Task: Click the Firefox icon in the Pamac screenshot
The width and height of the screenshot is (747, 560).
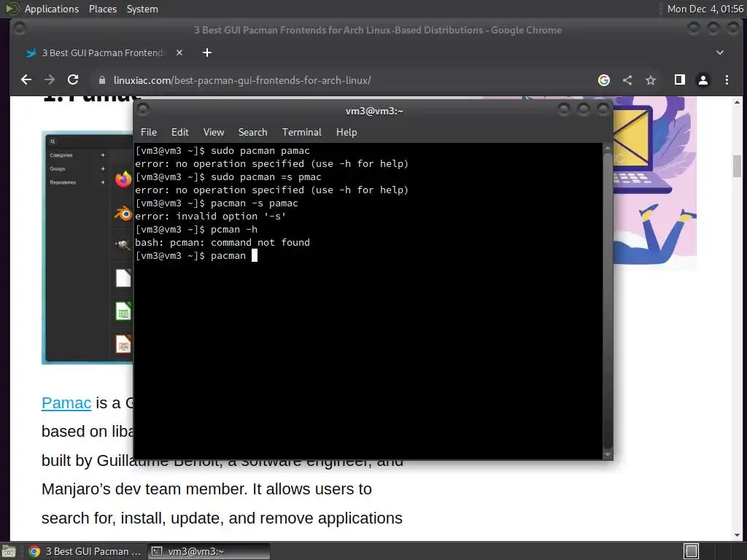Action: coord(123,179)
